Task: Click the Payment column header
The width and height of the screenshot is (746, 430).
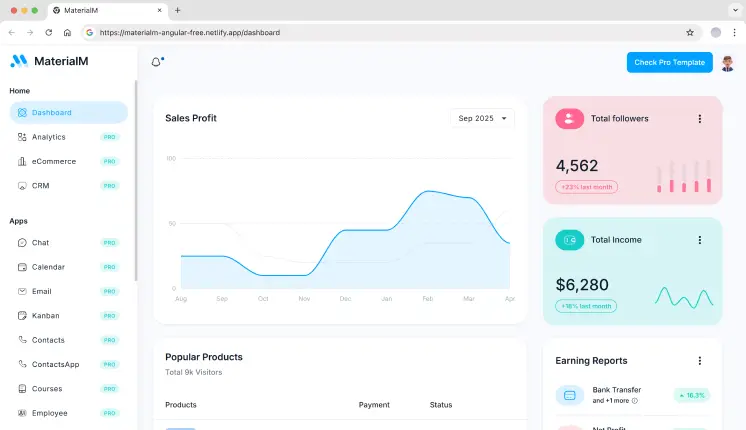Action: point(374,405)
